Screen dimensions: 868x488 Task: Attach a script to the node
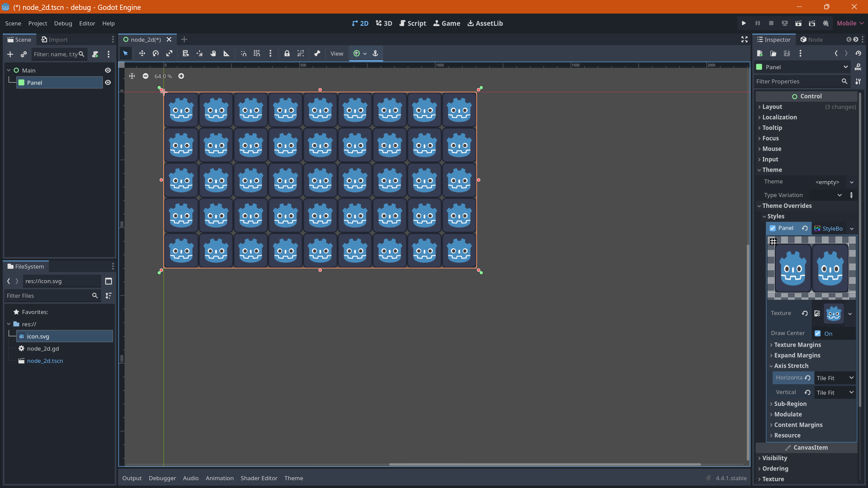tap(95, 54)
